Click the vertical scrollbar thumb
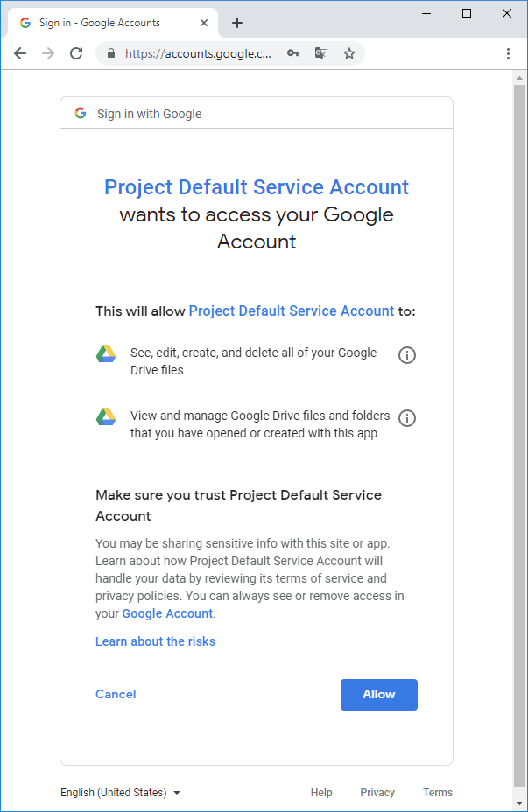Image resolution: width=528 pixels, height=812 pixels. coord(520,435)
